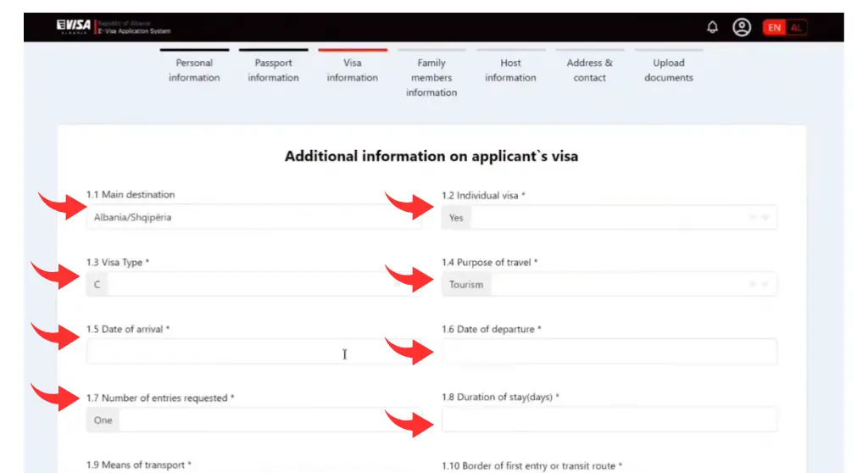
Task: Click the Main destination field
Action: tap(253, 217)
